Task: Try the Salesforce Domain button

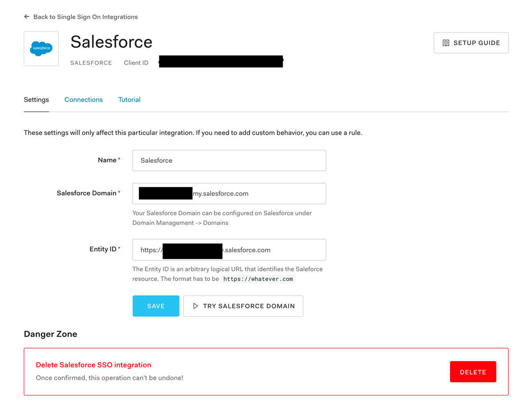Action: pos(243,306)
